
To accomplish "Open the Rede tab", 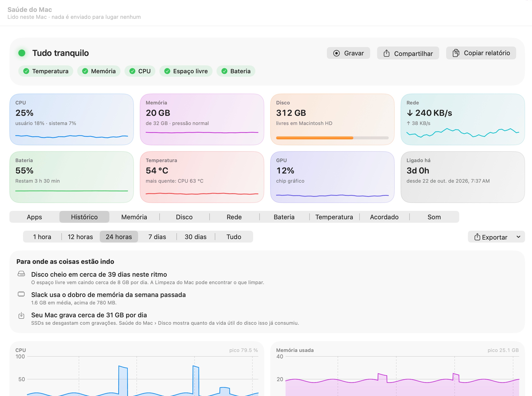I will [x=234, y=217].
